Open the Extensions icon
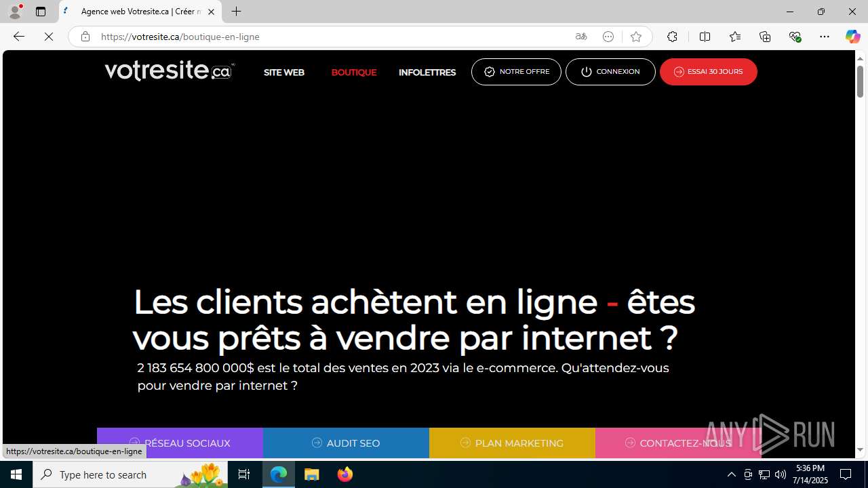 tap(672, 37)
